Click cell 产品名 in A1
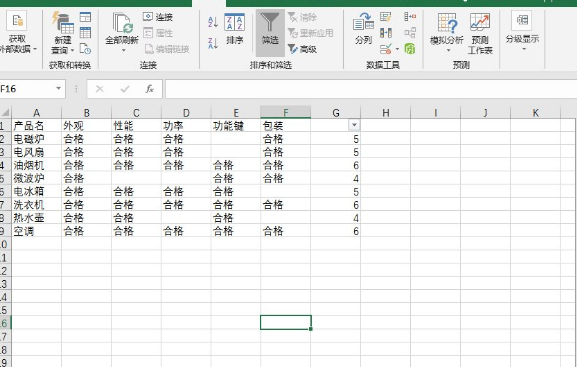This screenshot has width=577, height=367. (x=36, y=126)
